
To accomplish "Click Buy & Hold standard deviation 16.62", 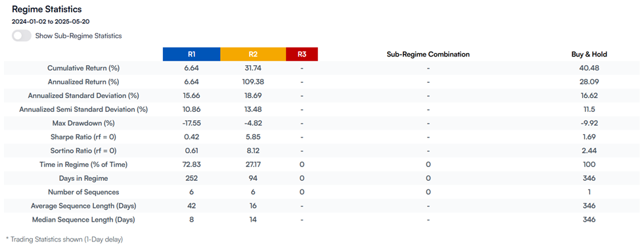I will (589, 95).
